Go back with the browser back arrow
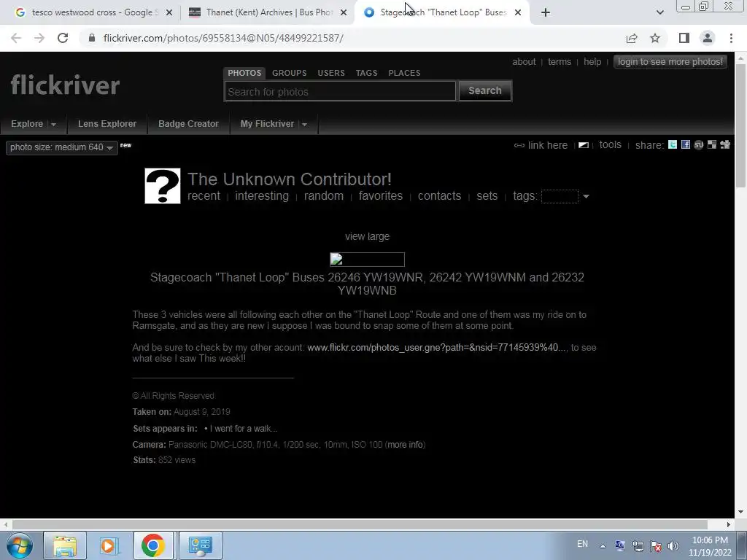 pyautogui.click(x=16, y=38)
